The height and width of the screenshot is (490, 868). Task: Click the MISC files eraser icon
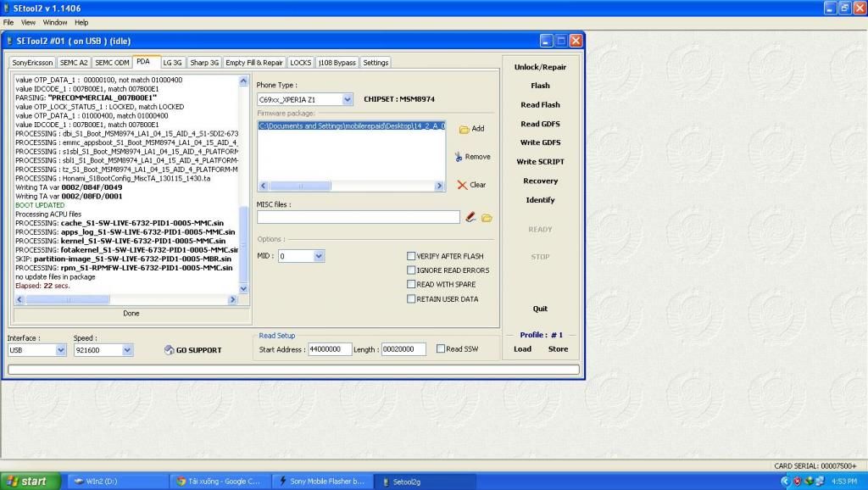470,217
